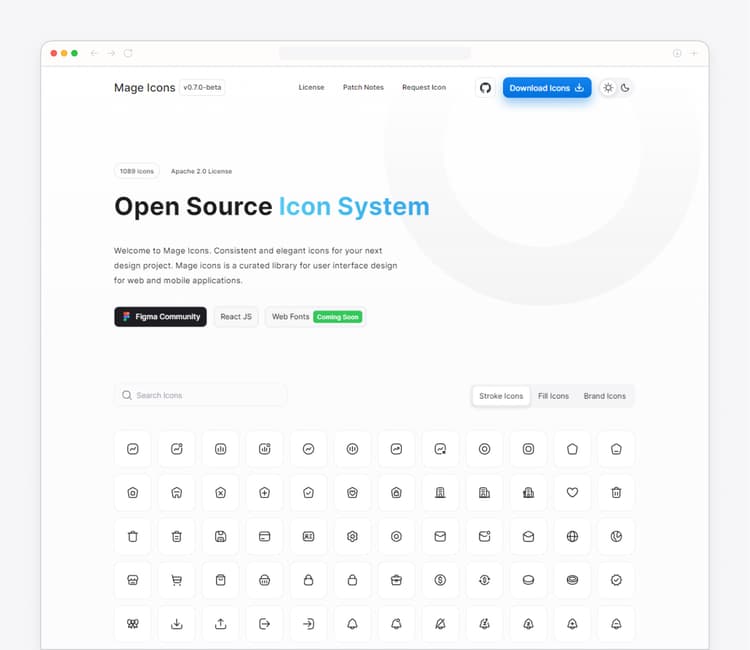Open the GitHub repository icon

(x=485, y=88)
